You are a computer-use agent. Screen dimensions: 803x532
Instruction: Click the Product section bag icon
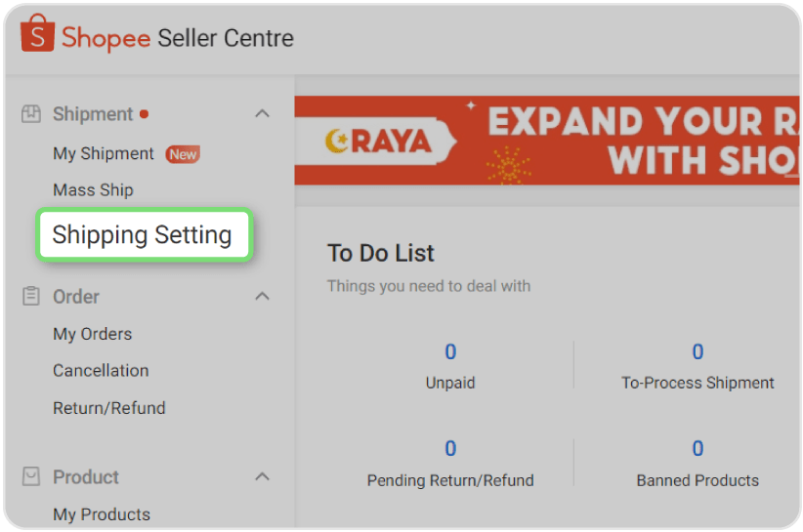pyautogui.click(x=31, y=476)
